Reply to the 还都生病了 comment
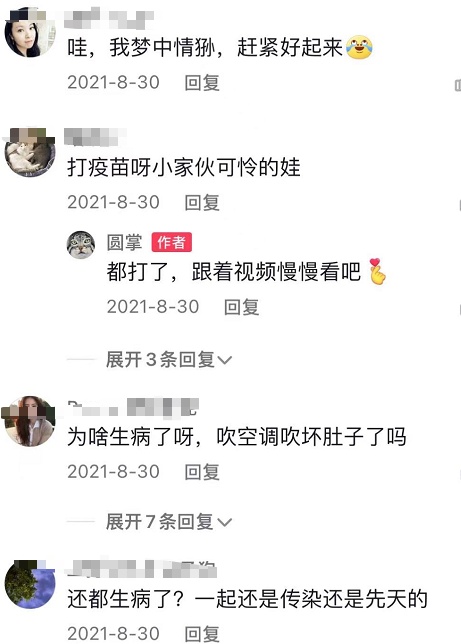This screenshot has height=644, width=461. pos(202,634)
